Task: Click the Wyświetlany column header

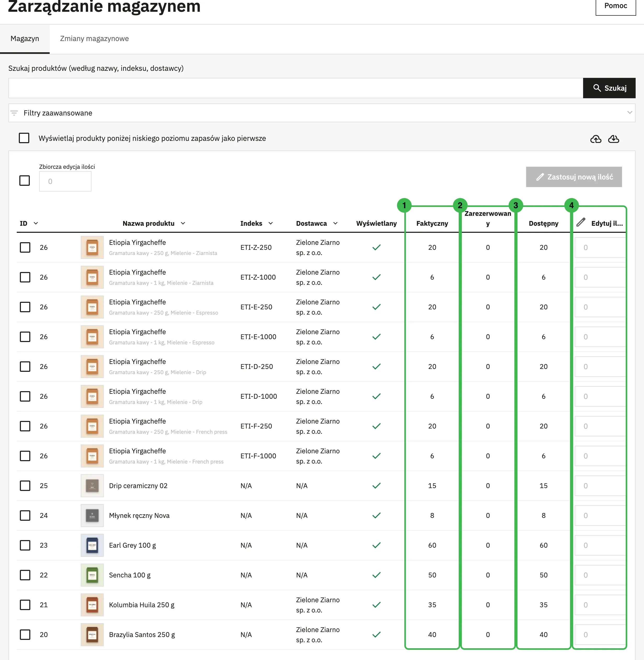Action: tap(376, 223)
